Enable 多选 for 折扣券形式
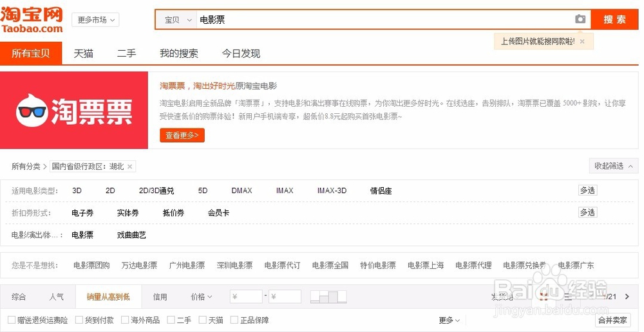644x332 pixels. 587,212
